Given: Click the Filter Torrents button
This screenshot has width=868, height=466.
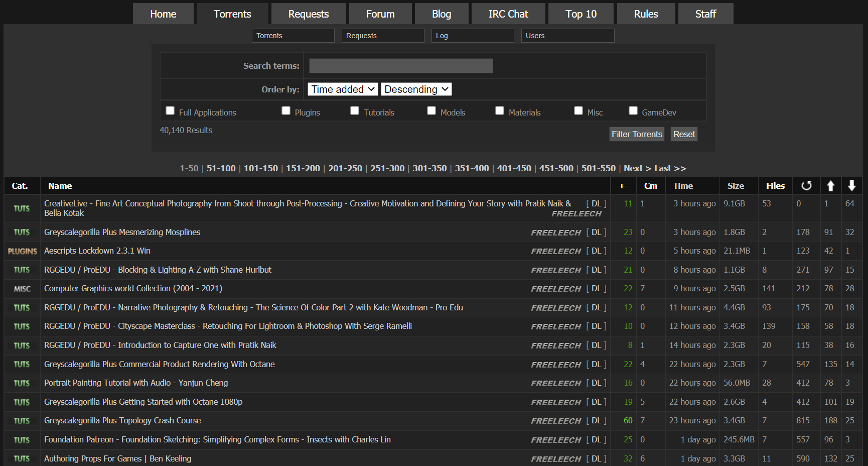Looking at the screenshot, I should (x=637, y=134).
